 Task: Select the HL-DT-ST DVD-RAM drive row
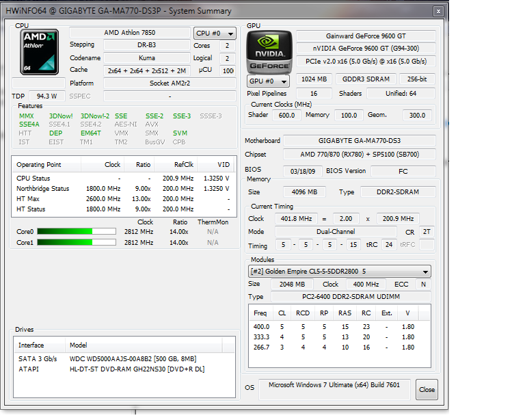(124, 369)
